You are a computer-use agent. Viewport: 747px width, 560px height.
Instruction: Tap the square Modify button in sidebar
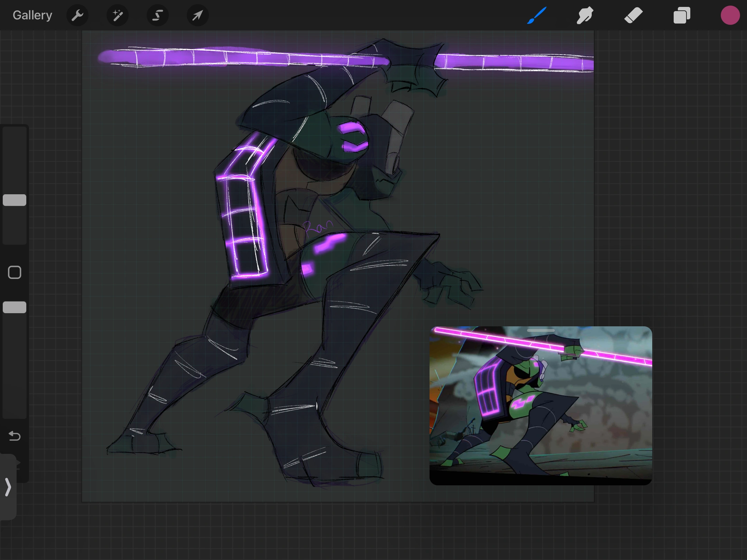pyautogui.click(x=15, y=272)
